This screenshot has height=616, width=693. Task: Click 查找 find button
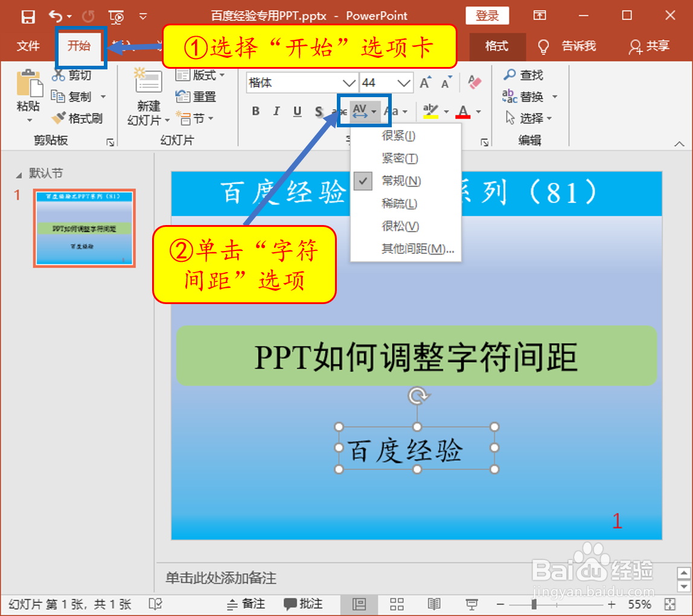click(523, 75)
